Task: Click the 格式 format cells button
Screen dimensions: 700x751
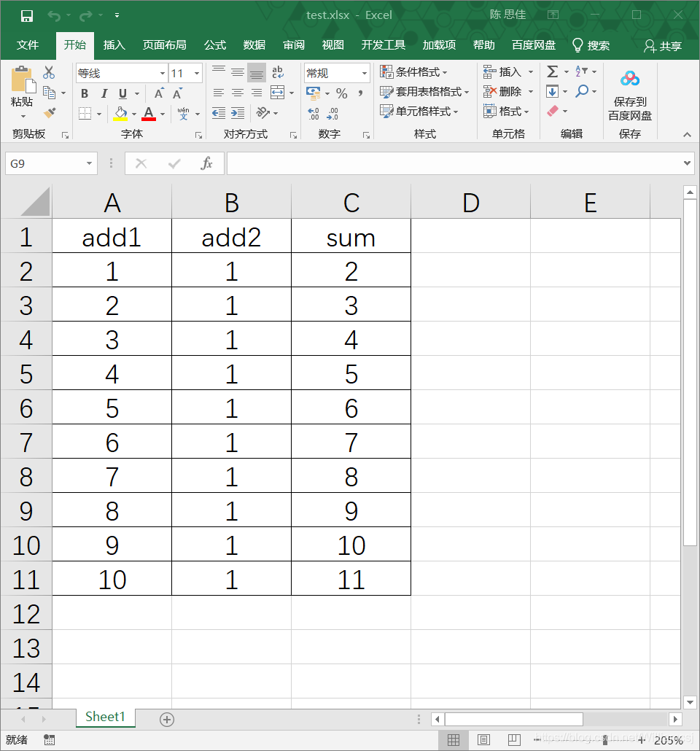Action: (505, 111)
